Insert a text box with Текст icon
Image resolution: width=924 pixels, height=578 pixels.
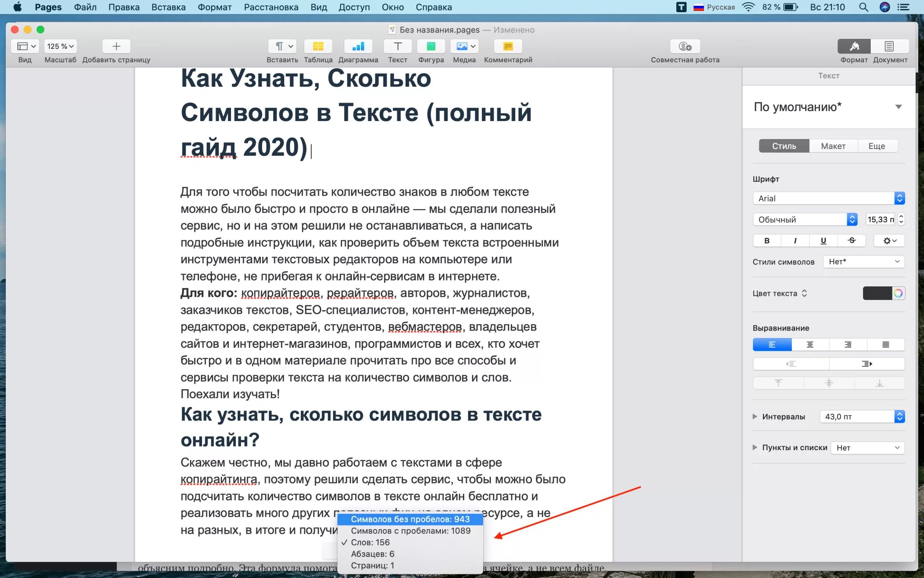(x=397, y=46)
